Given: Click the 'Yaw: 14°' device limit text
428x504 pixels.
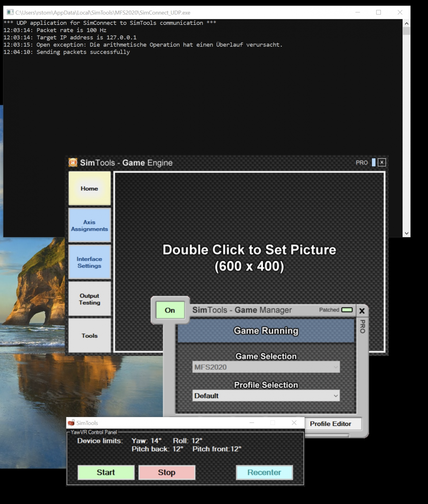Looking at the screenshot, I should click(147, 441).
